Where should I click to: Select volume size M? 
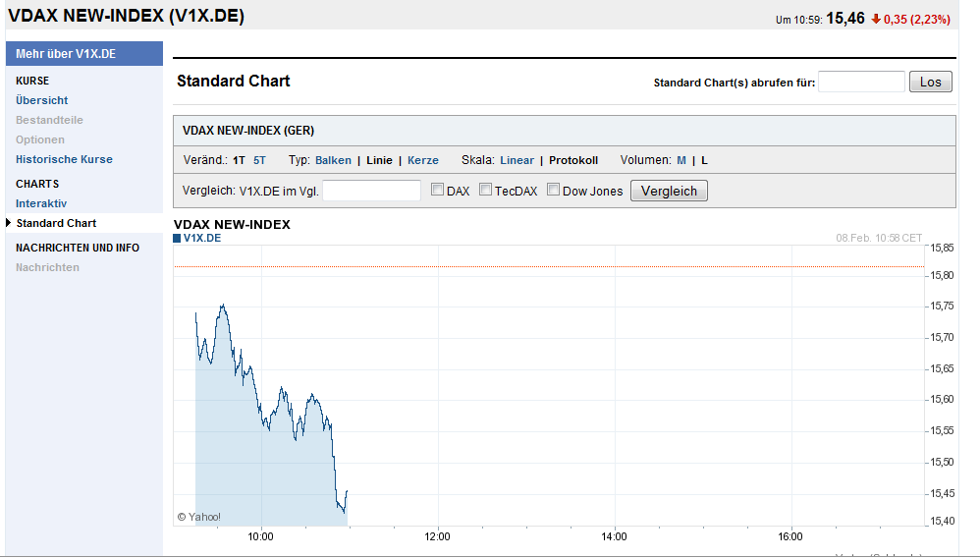(x=681, y=160)
